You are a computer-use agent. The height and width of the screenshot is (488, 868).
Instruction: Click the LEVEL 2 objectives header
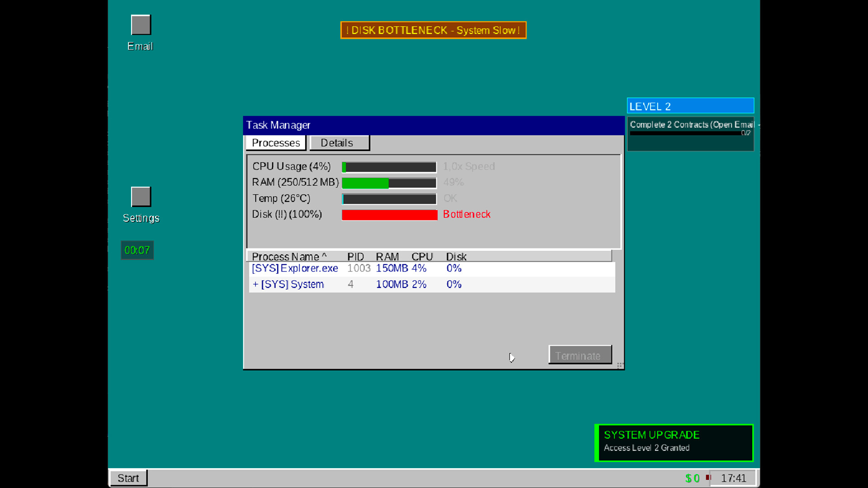point(690,105)
